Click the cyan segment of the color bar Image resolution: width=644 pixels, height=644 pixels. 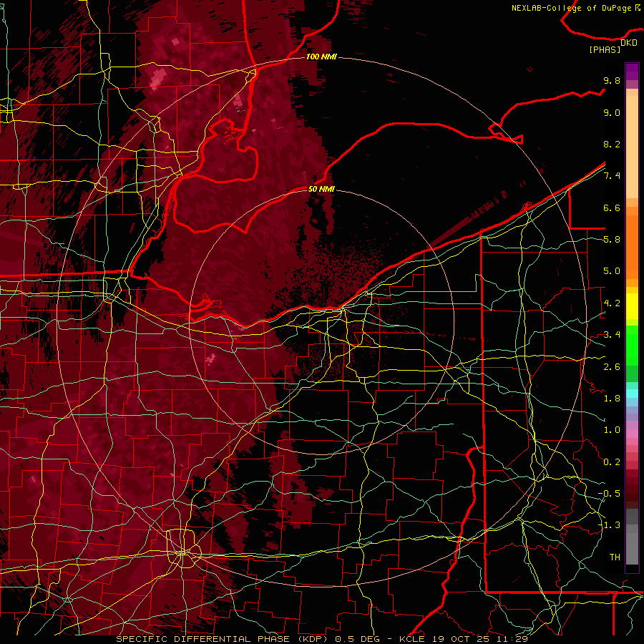click(x=632, y=394)
